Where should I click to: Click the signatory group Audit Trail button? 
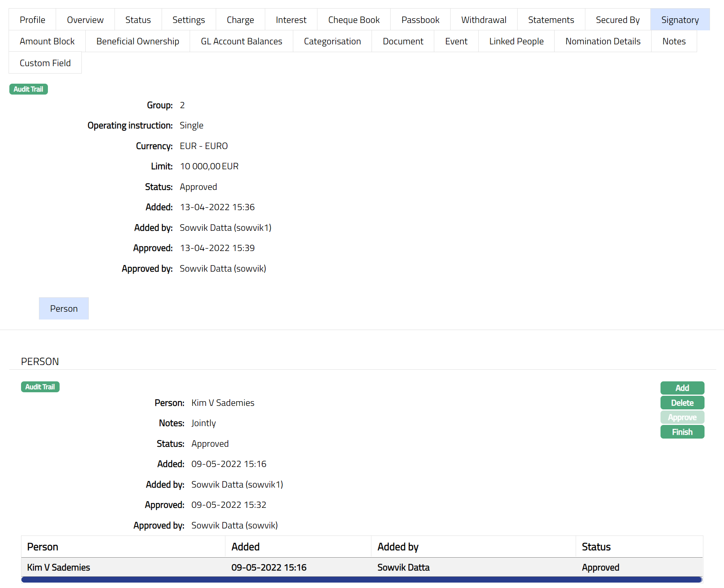pos(28,89)
